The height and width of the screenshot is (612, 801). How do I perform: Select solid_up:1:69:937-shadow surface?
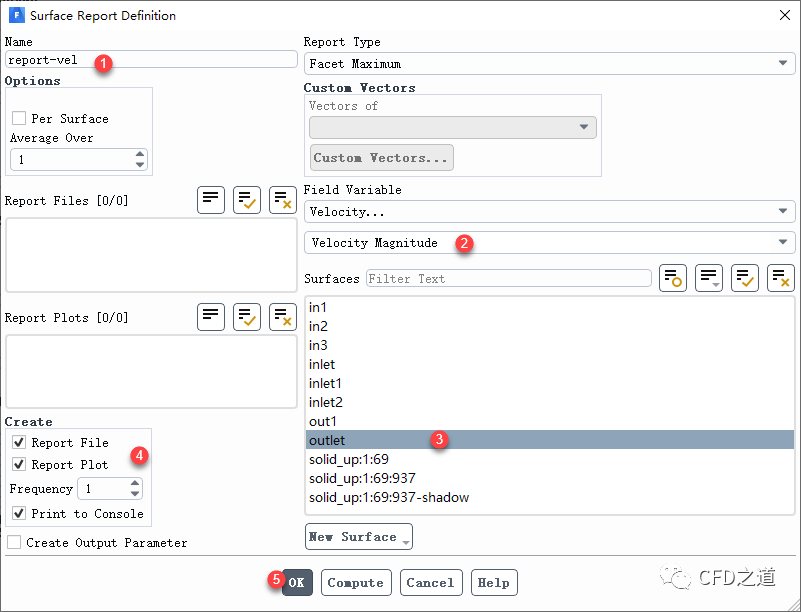(x=388, y=497)
